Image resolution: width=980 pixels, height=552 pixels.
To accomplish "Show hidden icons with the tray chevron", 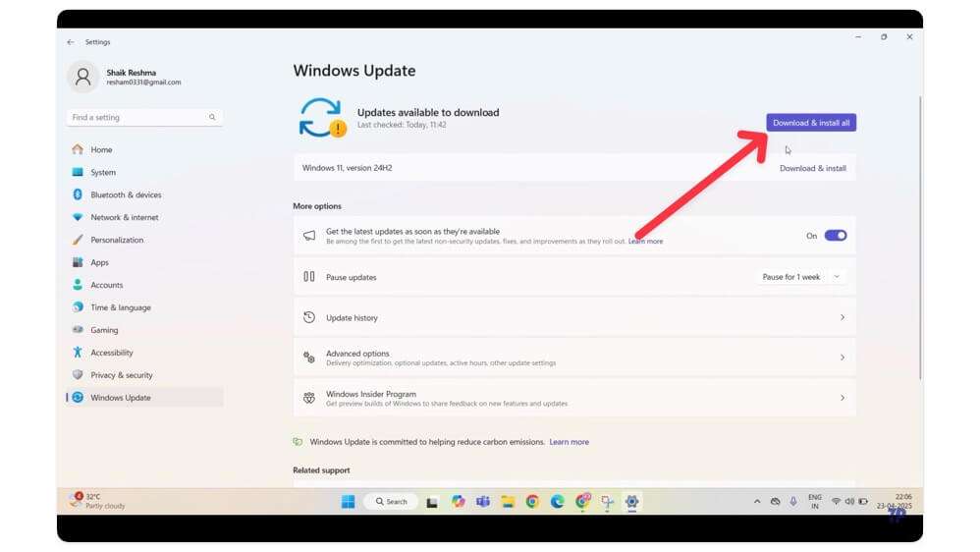I will tap(757, 501).
